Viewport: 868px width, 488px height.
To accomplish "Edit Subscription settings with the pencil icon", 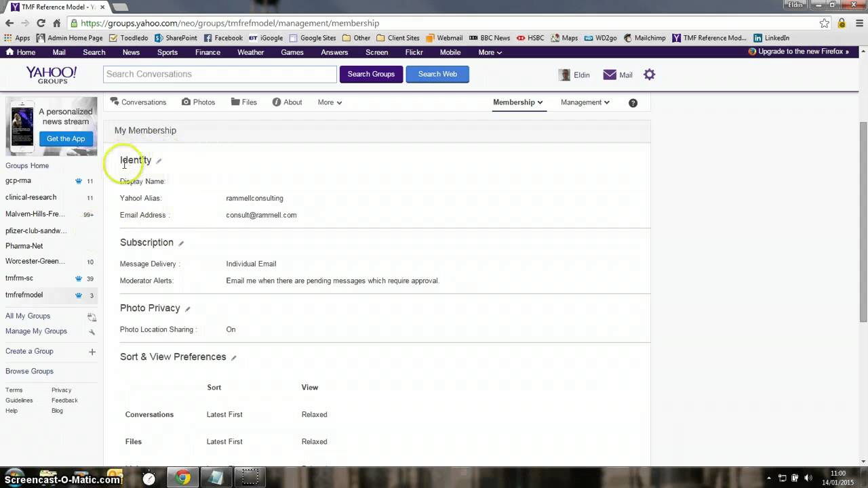I will click(x=180, y=243).
